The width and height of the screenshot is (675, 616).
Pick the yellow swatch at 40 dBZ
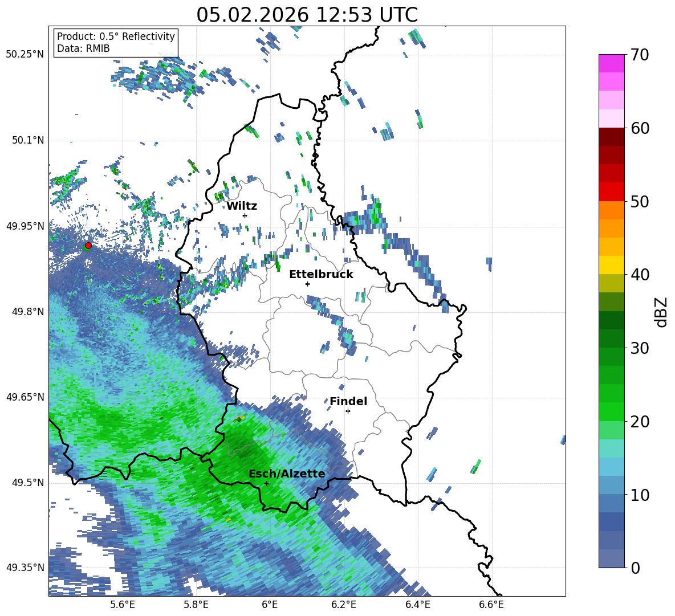click(611, 265)
